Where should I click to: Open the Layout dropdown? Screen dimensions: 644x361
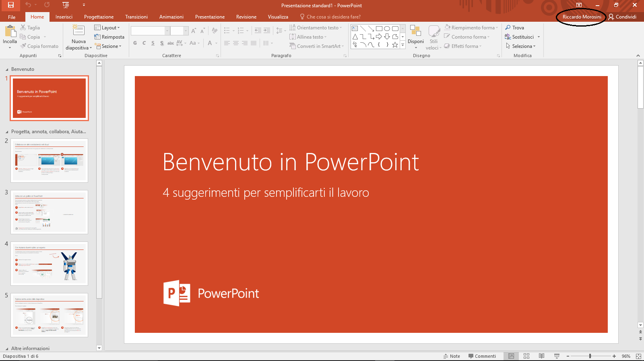coord(107,28)
